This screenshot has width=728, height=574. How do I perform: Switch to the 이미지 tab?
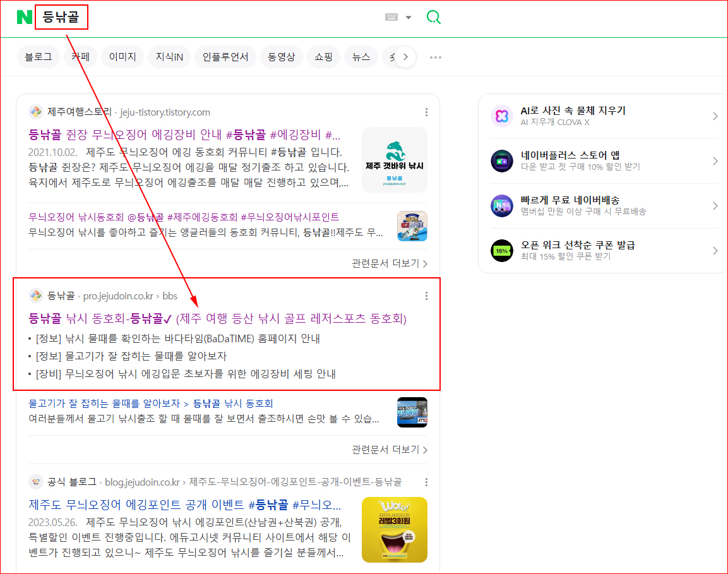pos(122,57)
